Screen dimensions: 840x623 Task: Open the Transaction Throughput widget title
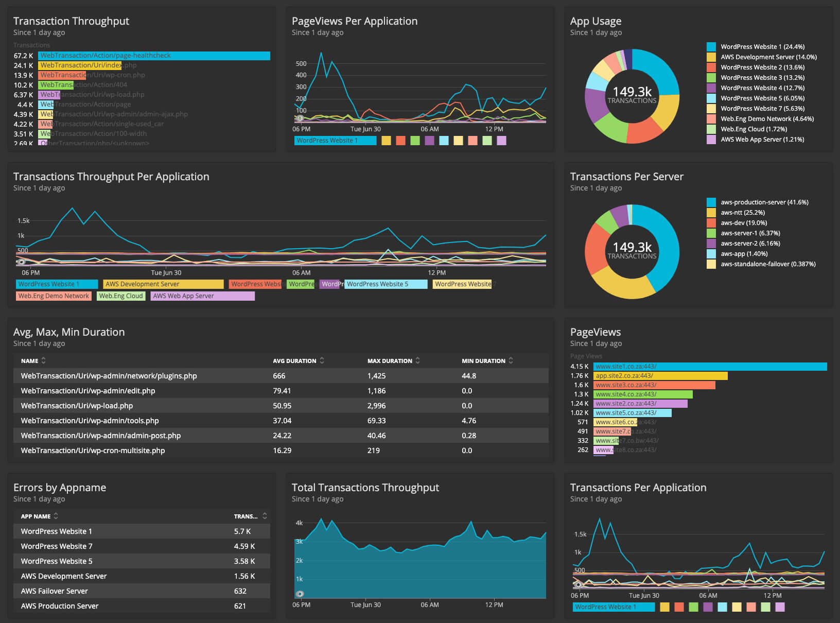[71, 21]
